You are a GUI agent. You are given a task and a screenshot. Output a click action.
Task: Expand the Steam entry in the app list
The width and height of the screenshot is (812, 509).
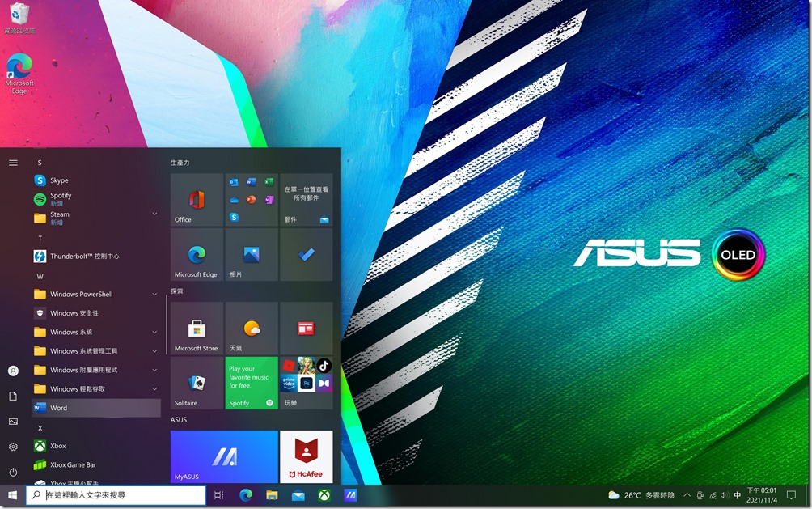click(154, 214)
